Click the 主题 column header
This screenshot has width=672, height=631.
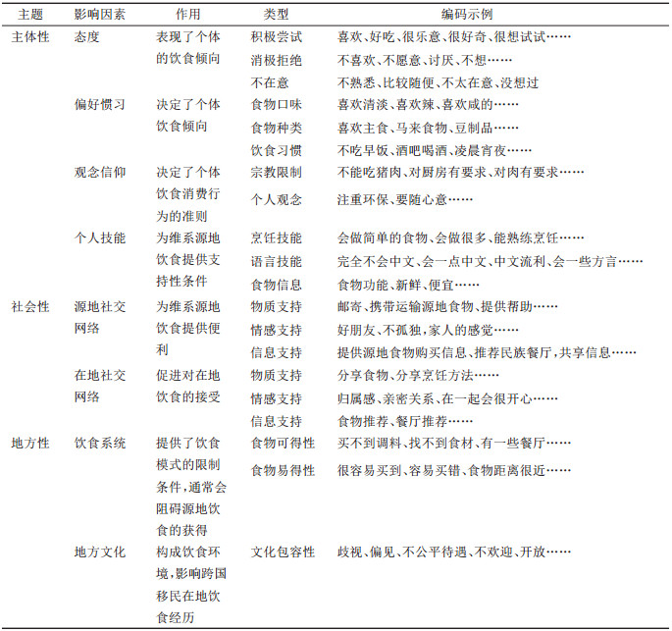pos(29,17)
